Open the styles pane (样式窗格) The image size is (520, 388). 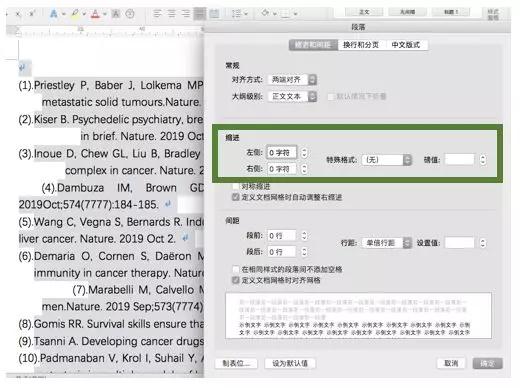click(x=493, y=14)
